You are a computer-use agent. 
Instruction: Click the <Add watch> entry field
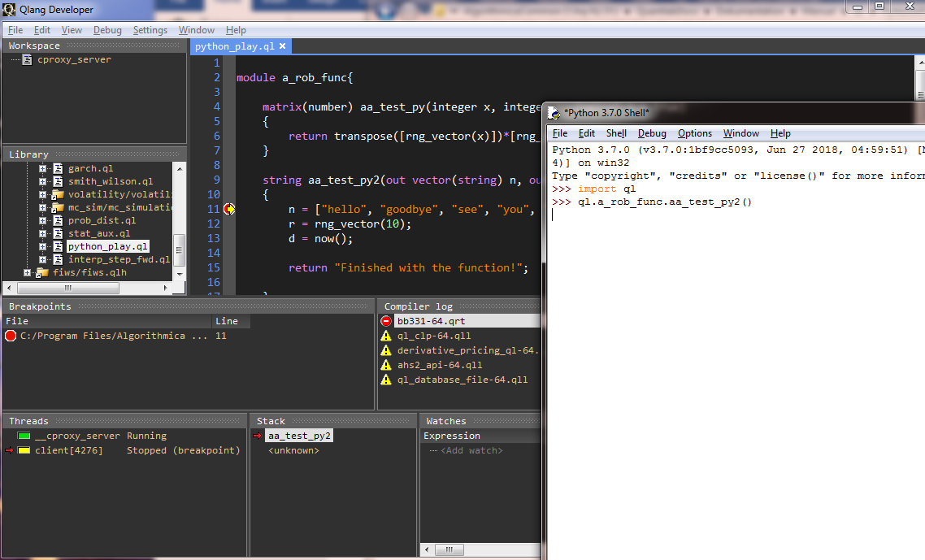click(x=471, y=451)
